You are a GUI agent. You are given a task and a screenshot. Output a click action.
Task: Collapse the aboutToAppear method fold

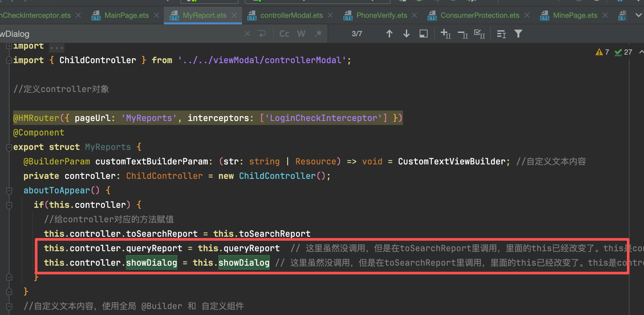tap(9, 191)
